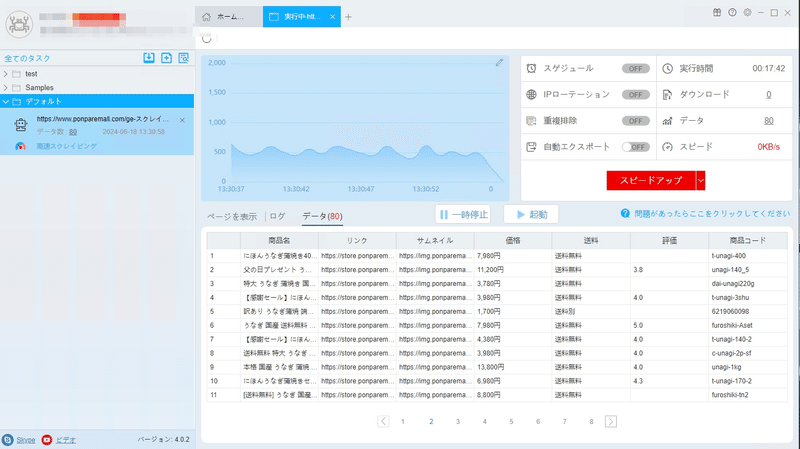Screen dimensions: 800x449
Task: Toggle the 自動エクスポート switch
Action: point(635,147)
